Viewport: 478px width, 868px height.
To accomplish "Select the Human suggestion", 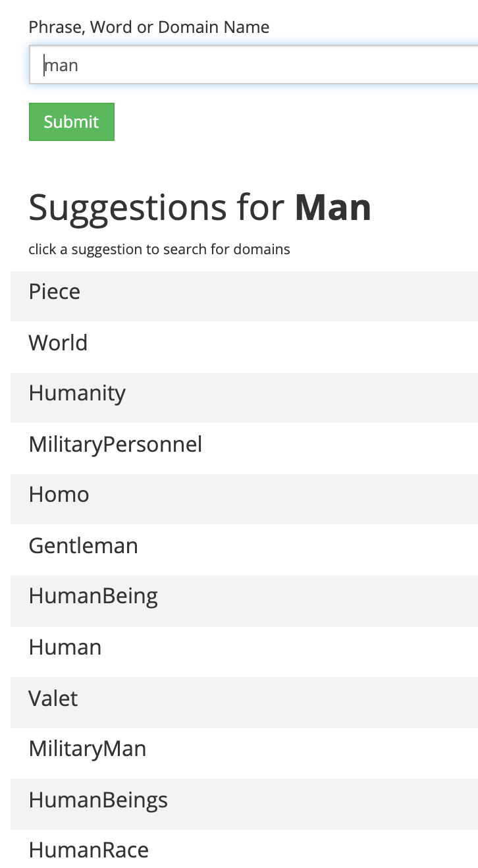I will [65, 647].
